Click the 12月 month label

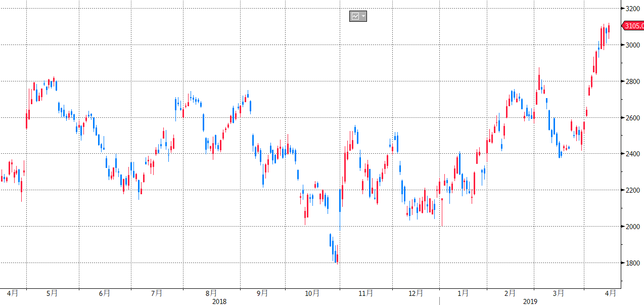416,293
